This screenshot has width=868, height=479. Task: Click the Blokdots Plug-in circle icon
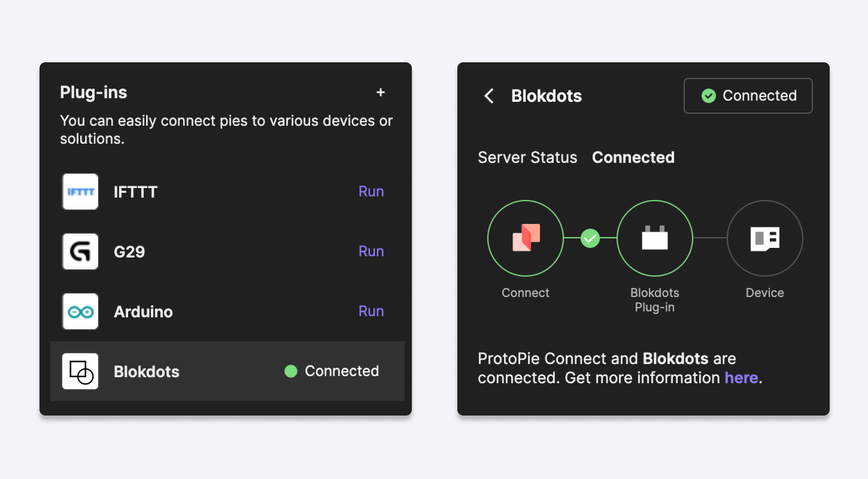point(655,238)
